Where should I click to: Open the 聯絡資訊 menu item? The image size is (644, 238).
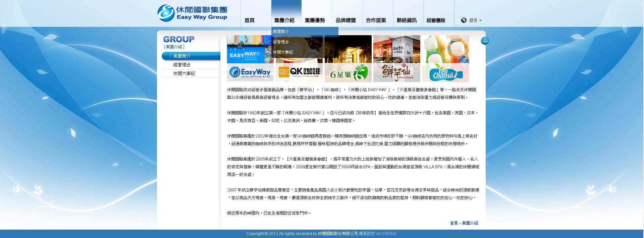407,20
